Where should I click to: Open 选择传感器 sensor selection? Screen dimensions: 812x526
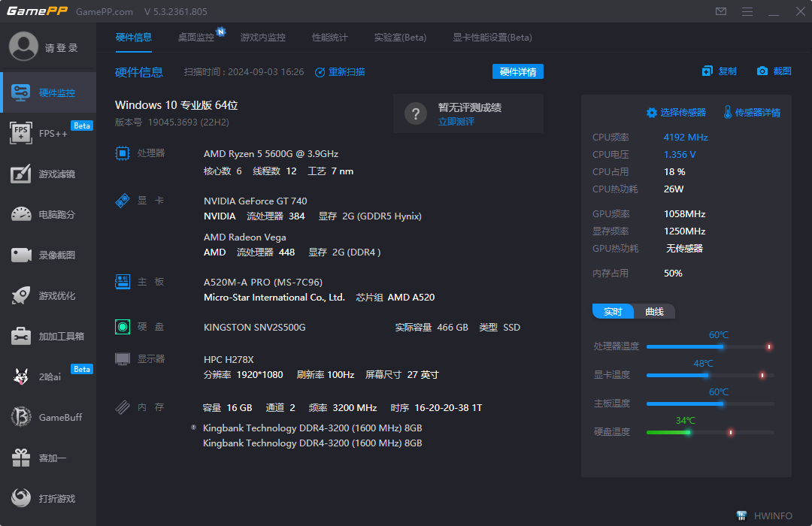(x=677, y=112)
